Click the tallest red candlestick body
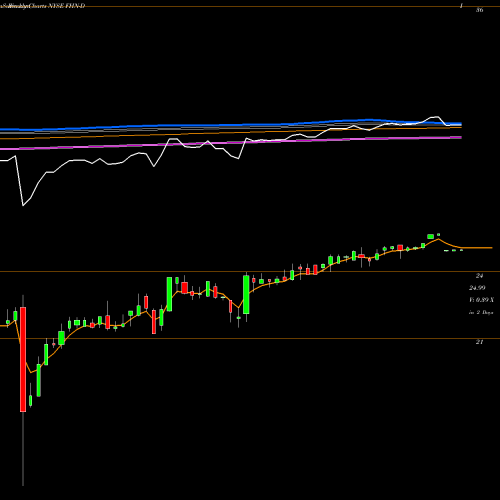Image resolution: width=500 pixels, height=500 pixels. click(23, 359)
